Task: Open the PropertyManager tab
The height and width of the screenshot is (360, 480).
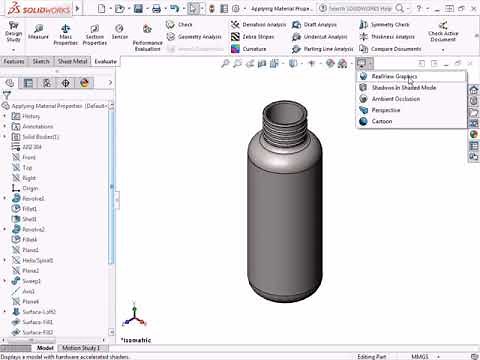Action: [28, 83]
